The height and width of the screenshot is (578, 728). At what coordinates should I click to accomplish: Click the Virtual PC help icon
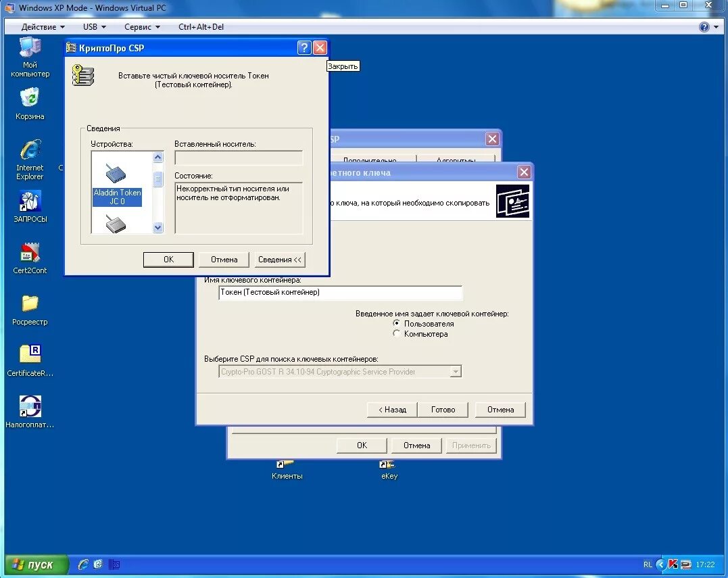(704, 27)
